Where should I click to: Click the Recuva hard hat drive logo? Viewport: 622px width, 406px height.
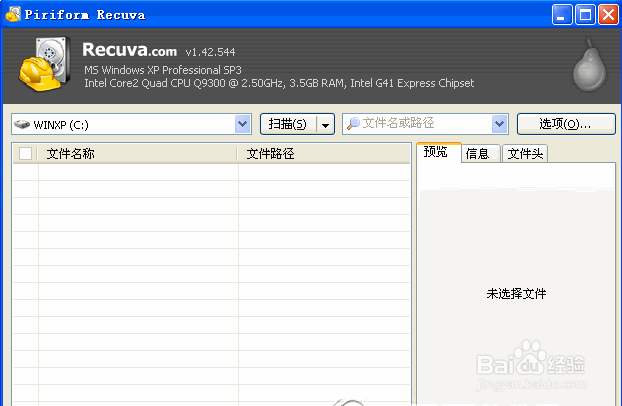pos(45,64)
